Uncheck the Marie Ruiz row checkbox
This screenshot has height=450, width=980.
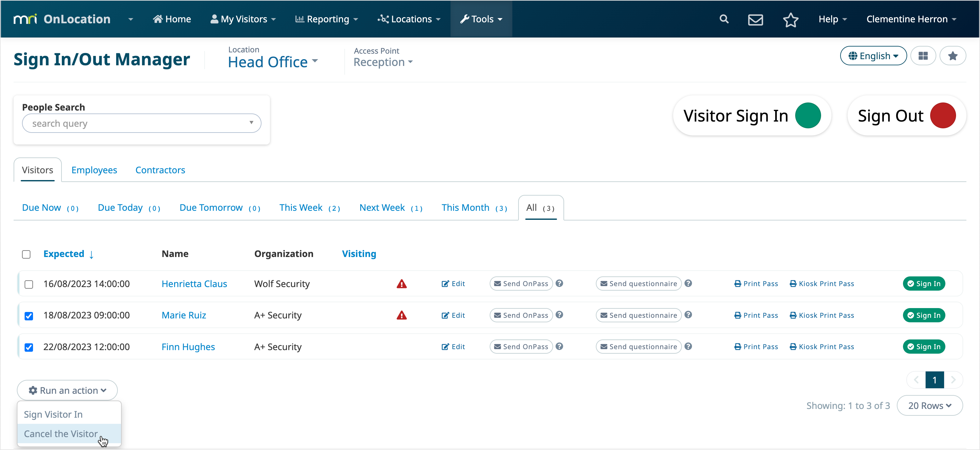tap(28, 316)
